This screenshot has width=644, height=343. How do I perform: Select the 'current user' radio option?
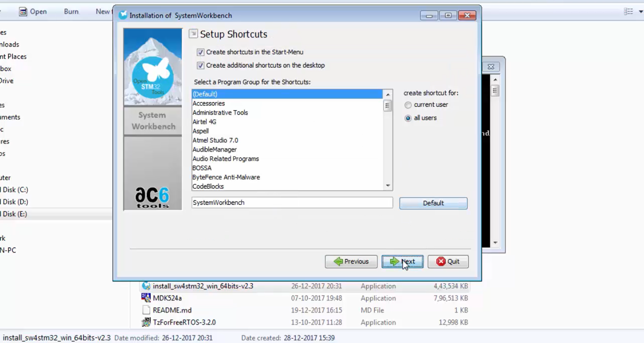tap(408, 105)
